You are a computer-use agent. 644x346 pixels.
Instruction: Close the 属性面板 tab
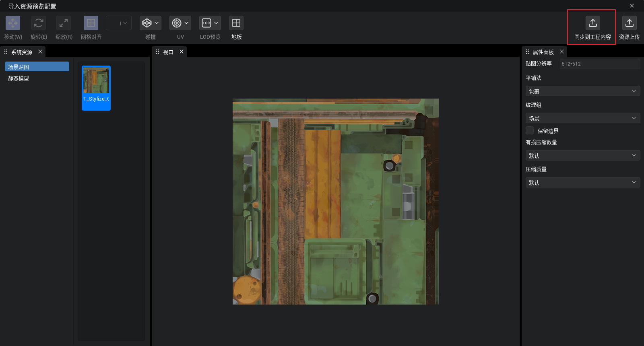coord(562,51)
